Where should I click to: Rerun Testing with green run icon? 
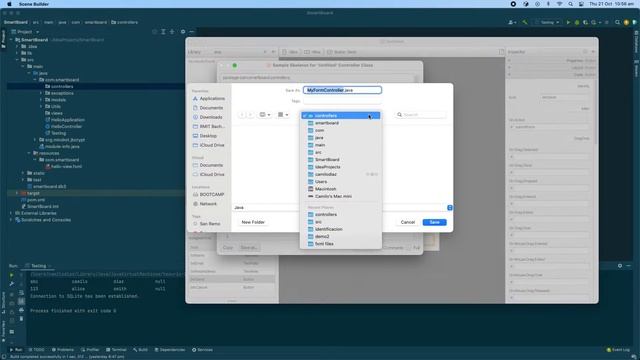[11, 276]
